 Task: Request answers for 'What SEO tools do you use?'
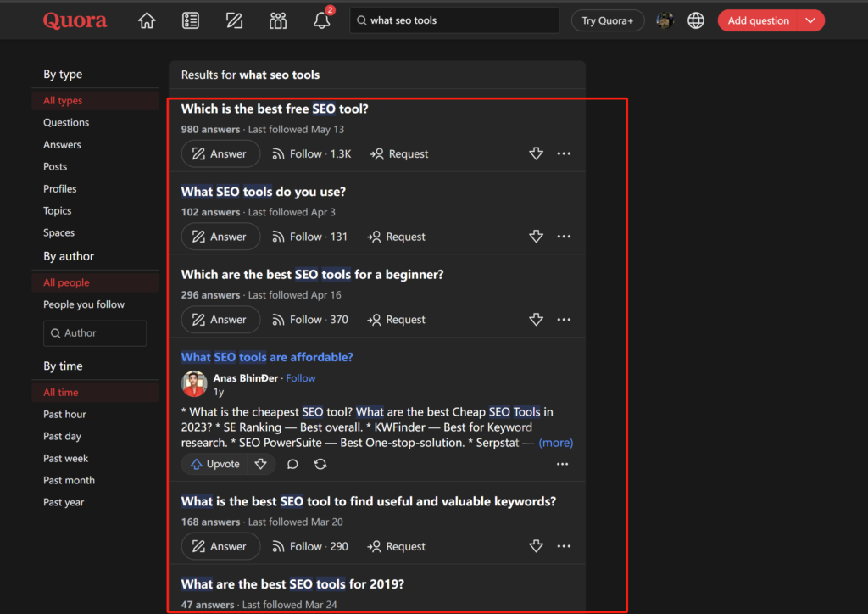click(x=397, y=237)
